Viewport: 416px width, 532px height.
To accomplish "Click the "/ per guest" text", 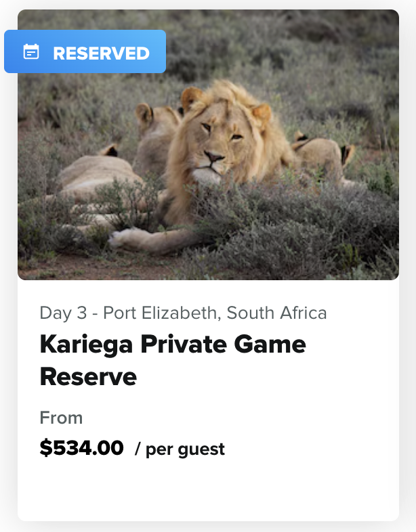I will coord(180,449).
